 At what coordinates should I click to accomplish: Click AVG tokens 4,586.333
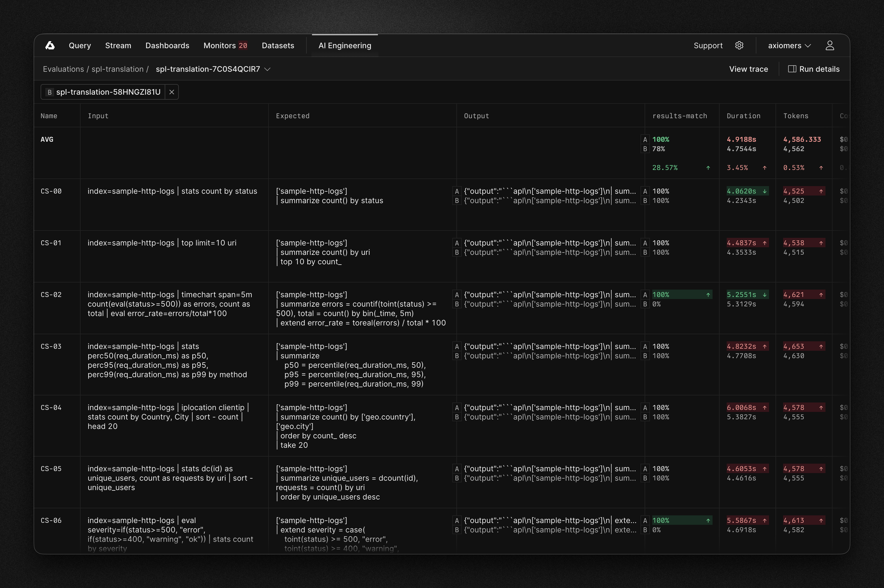click(x=802, y=139)
